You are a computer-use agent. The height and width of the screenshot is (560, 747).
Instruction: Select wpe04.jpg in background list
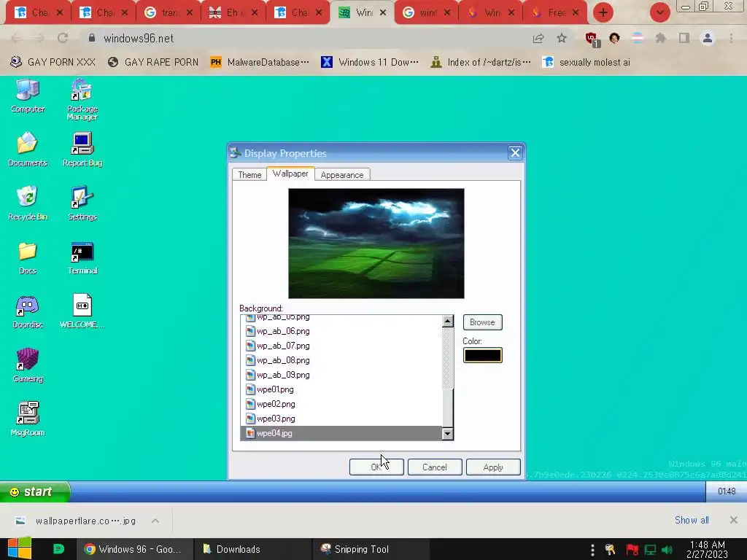(341, 433)
